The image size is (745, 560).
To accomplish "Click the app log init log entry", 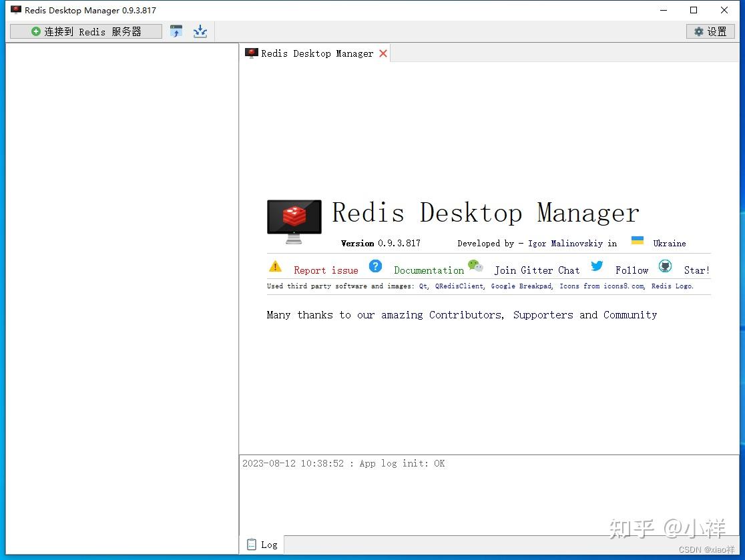I will (344, 463).
